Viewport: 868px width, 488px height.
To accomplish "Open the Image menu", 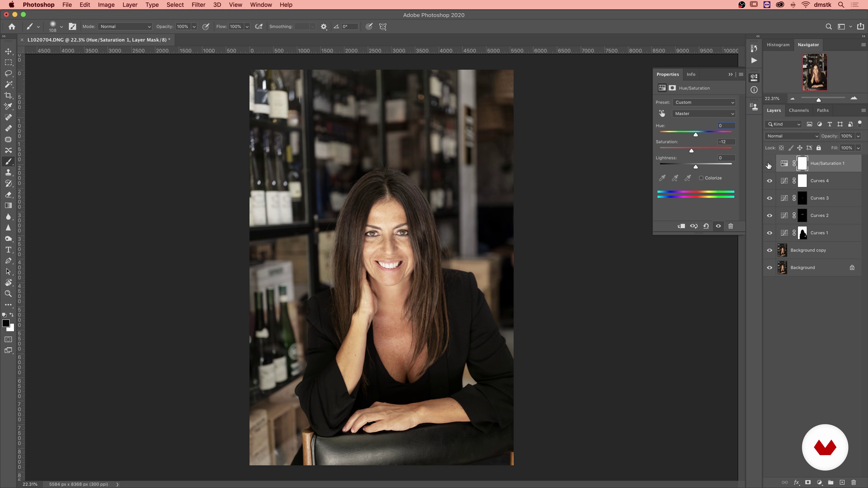I will [106, 5].
